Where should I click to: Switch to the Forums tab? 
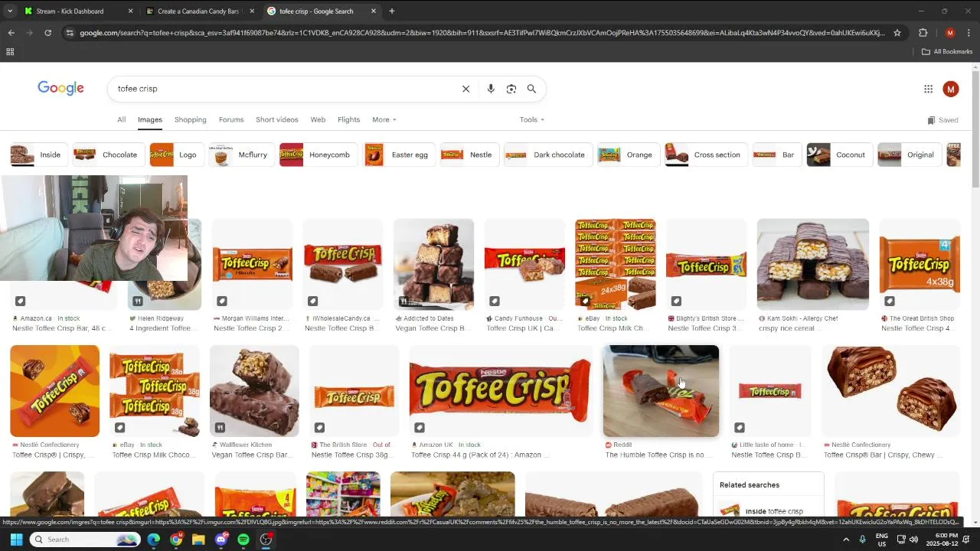tap(231, 119)
